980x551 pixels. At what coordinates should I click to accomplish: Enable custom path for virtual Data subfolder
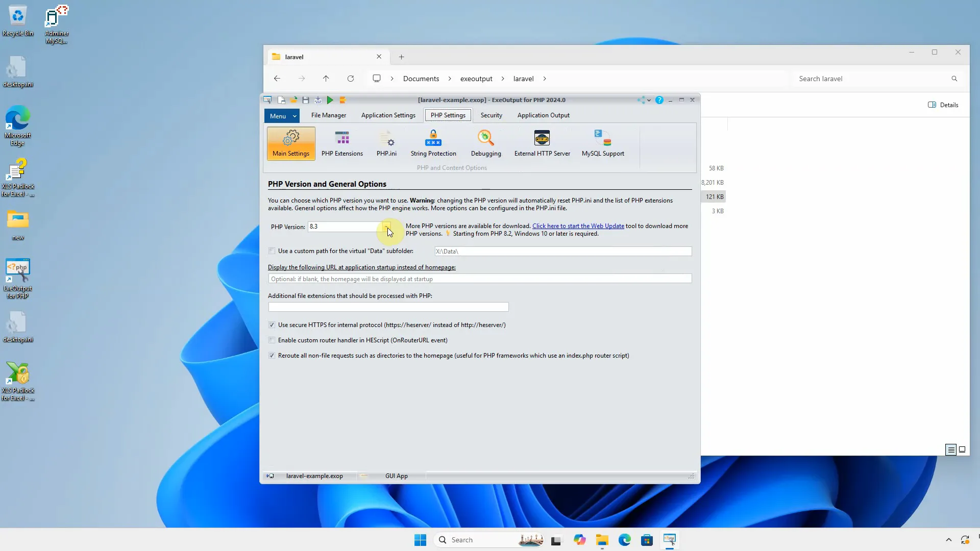(272, 251)
